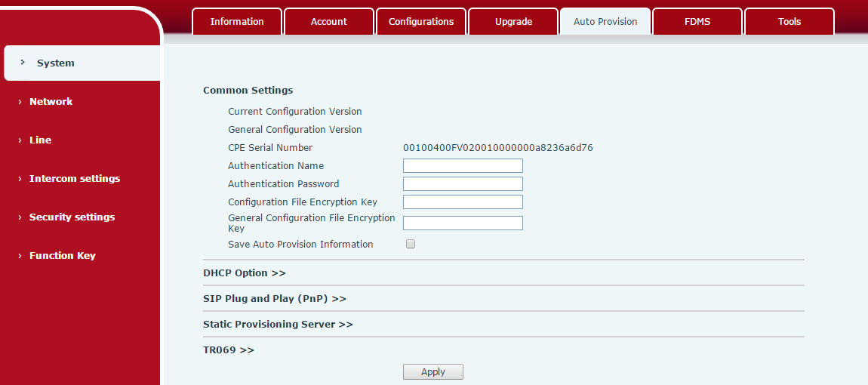
Task: Open the FDMS tab
Action: pos(697,21)
